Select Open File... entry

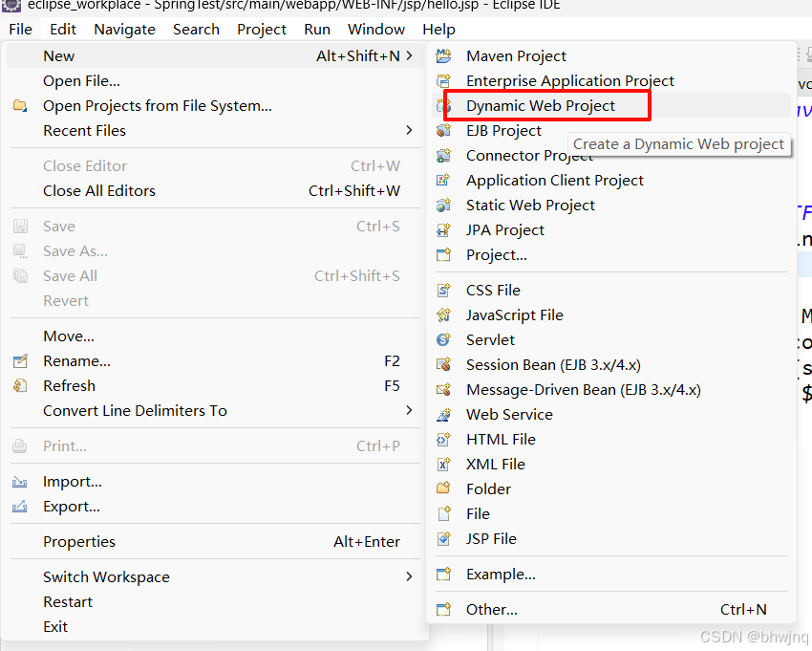[x=215, y=81]
